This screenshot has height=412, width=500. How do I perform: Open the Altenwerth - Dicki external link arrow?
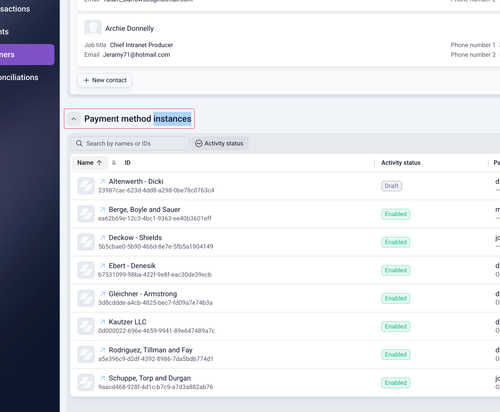103,182
